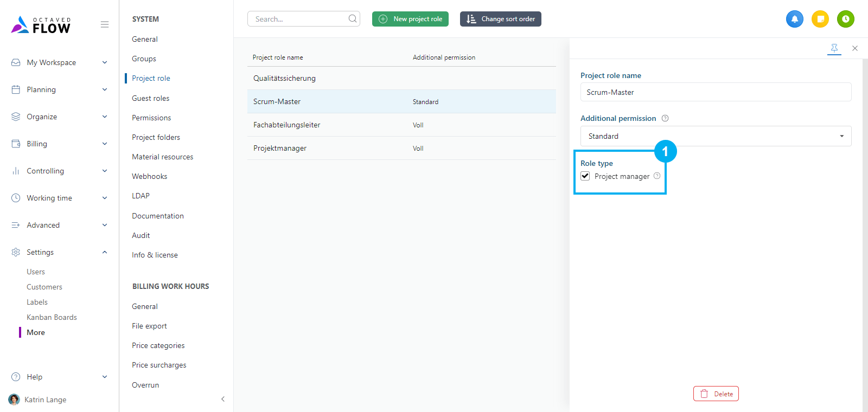Expand the Planning chevron
This screenshot has height=412, width=868.
pos(105,89)
